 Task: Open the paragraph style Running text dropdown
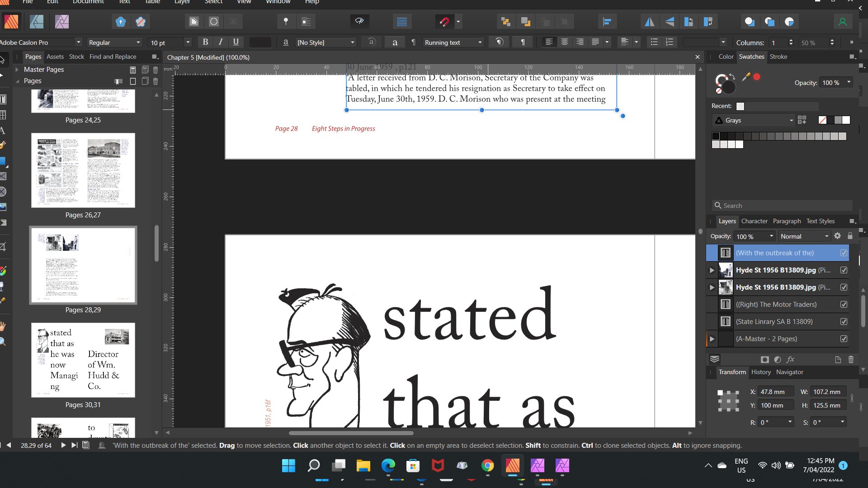(x=453, y=42)
